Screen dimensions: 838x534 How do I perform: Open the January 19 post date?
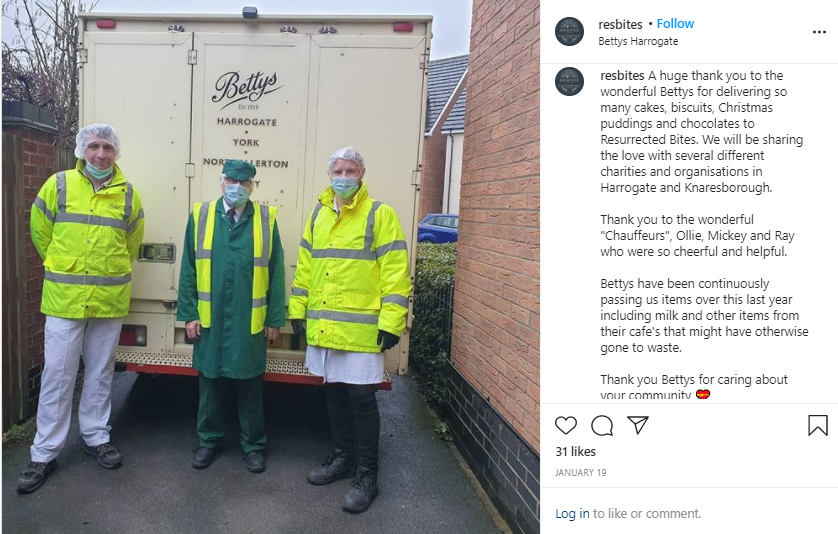580,473
